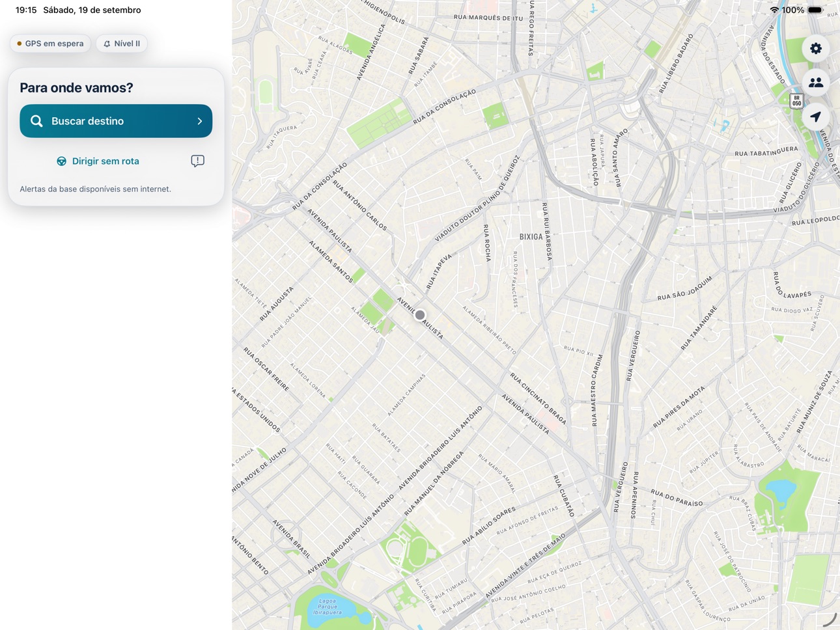Open the Buscar destino search field
Image resolution: width=840 pixels, height=630 pixels.
116,121
